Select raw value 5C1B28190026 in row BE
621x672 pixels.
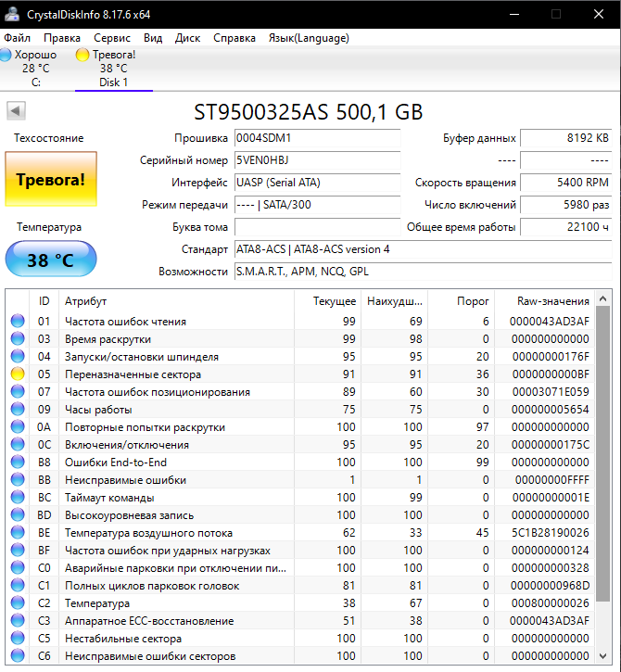[x=551, y=533]
